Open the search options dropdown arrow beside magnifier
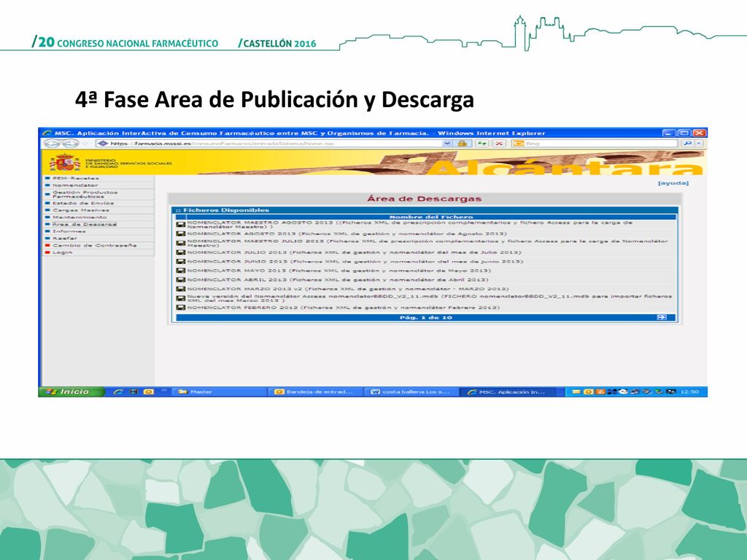747x560 pixels. pyautogui.click(x=699, y=144)
